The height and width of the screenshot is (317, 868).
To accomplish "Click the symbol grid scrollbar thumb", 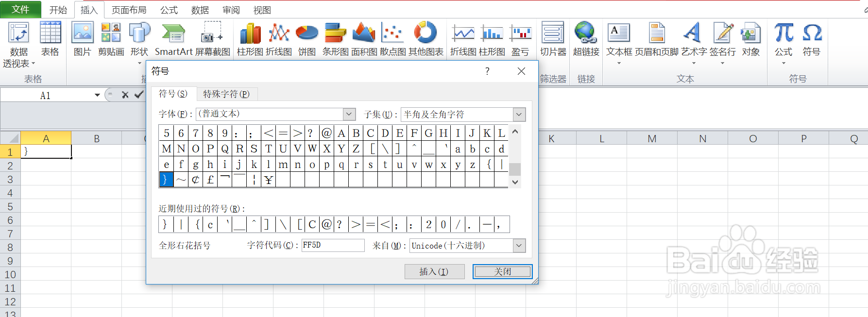I will 515,169.
